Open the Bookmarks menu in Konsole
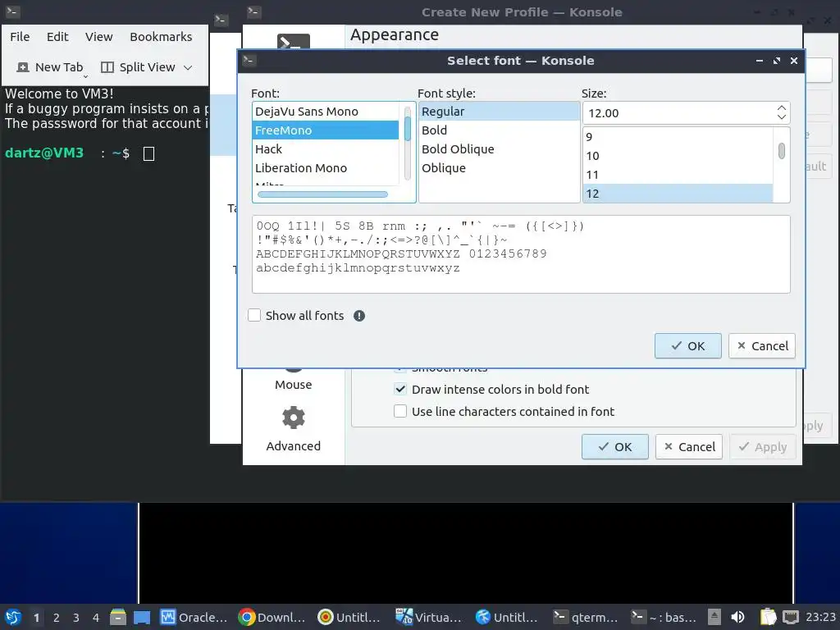This screenshot has height=630, width=840. coord(161,36)
